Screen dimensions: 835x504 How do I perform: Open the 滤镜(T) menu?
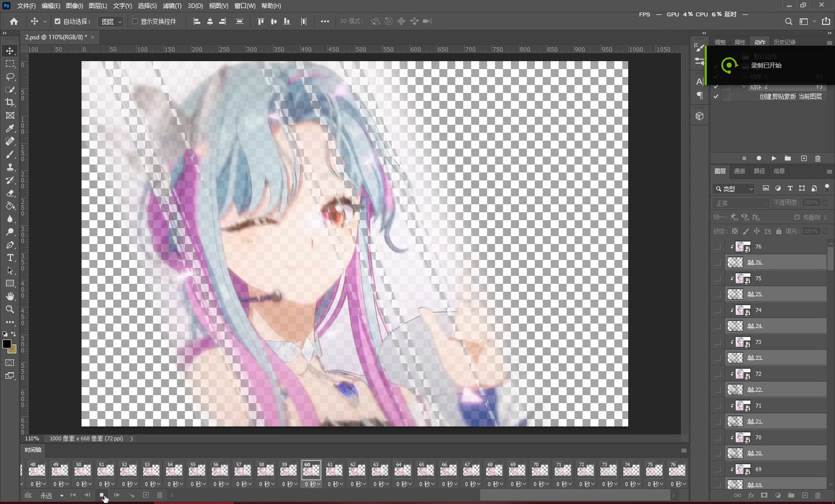click(172, 6)
